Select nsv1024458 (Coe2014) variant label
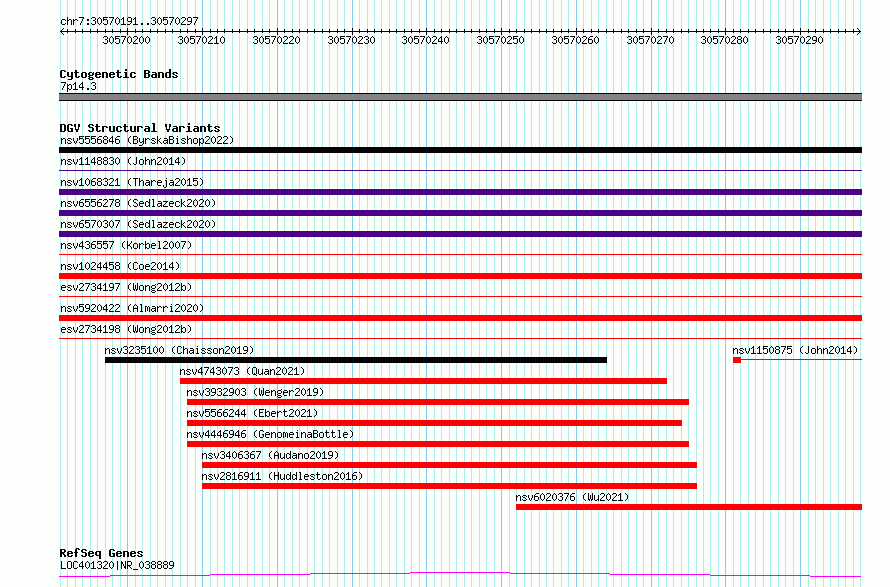This screenshot has width=890, height=587. (120, 266)
